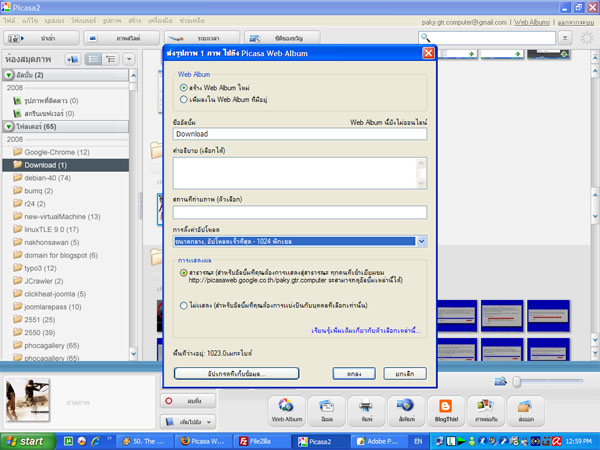Click the place taken input field

(x=300, y=212)
